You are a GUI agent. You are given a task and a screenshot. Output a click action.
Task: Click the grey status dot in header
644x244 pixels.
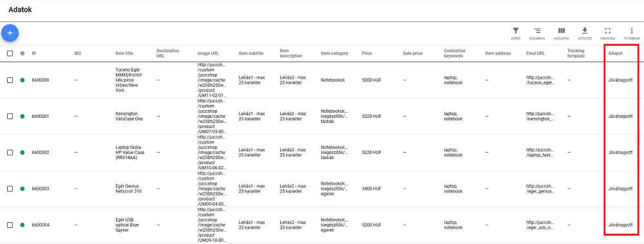point(22,53)
